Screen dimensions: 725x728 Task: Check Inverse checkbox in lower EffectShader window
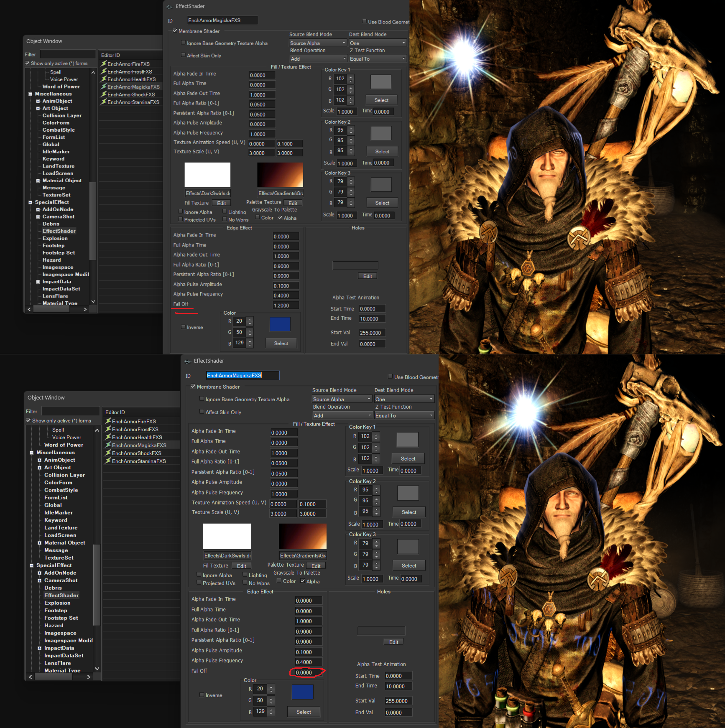[x=202, y=695]
